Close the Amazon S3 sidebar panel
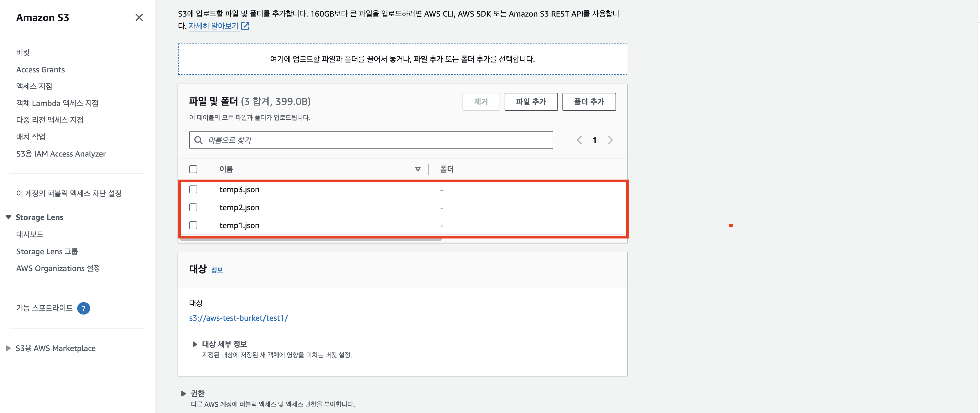 pos(139,17)
